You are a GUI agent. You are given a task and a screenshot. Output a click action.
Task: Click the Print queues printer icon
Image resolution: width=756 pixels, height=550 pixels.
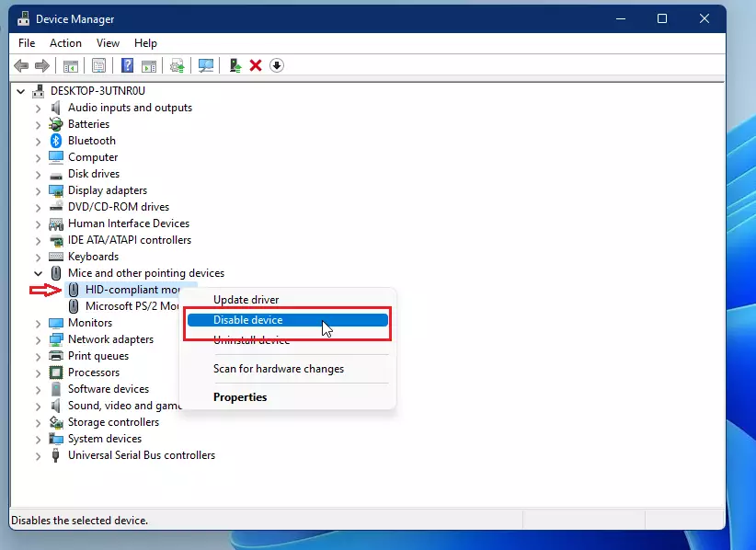56,356
